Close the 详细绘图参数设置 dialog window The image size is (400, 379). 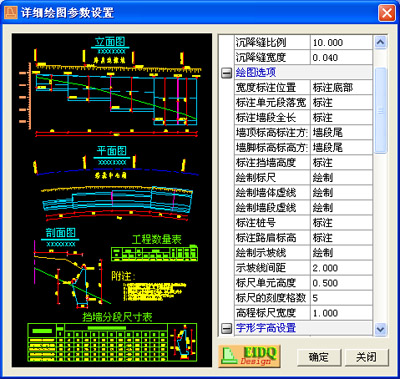pyautogui.click(x=387, y=13)
